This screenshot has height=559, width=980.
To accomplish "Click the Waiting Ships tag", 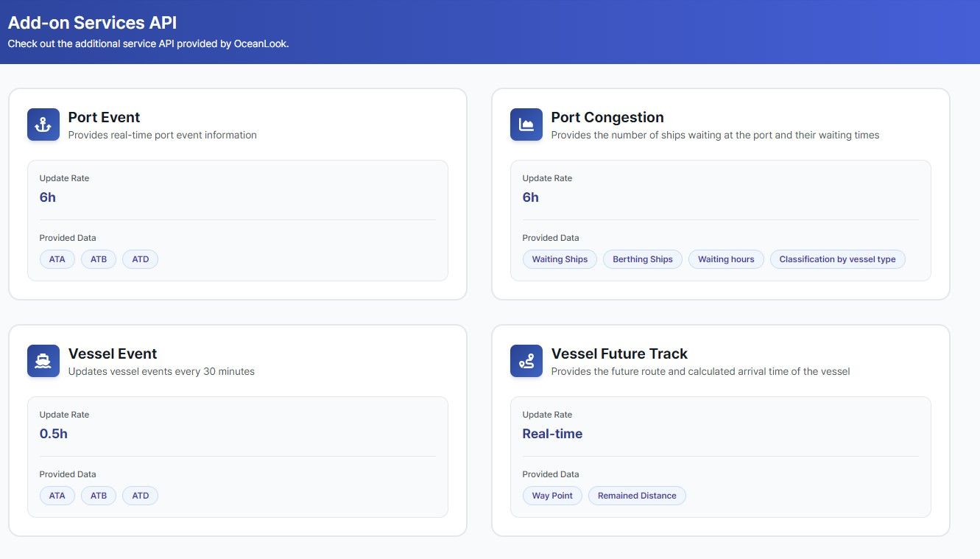I will (x=560, y=259).
